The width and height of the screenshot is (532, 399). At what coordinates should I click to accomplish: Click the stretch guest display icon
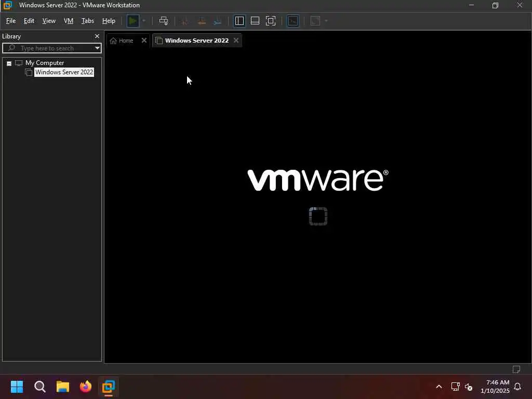315,21
